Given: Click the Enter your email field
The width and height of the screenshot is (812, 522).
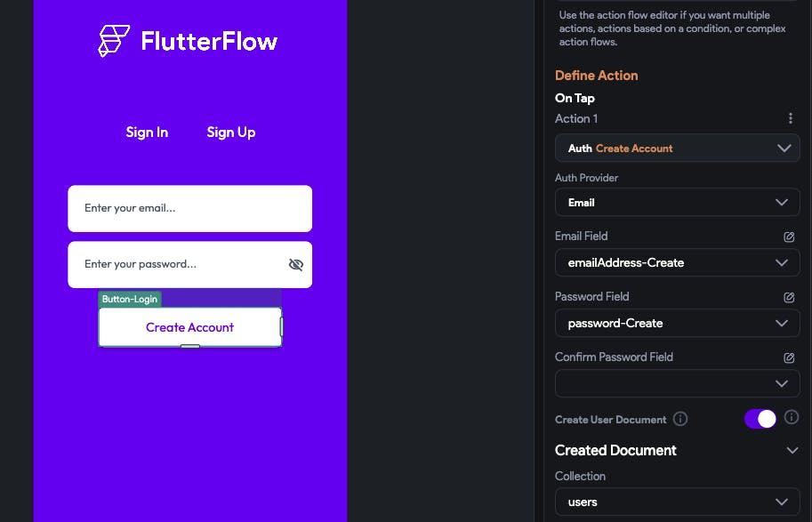Looking at the screenshot, I should (x=190, y=209).
